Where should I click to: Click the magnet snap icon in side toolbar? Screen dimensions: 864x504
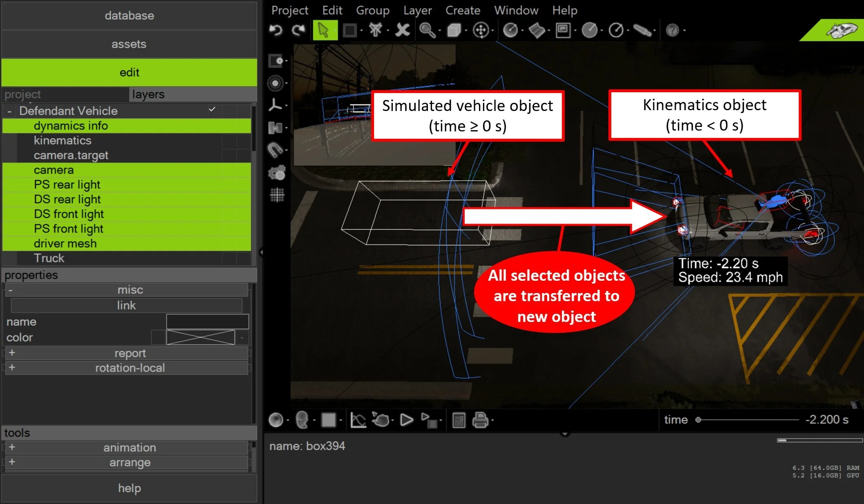pos(276,150)
